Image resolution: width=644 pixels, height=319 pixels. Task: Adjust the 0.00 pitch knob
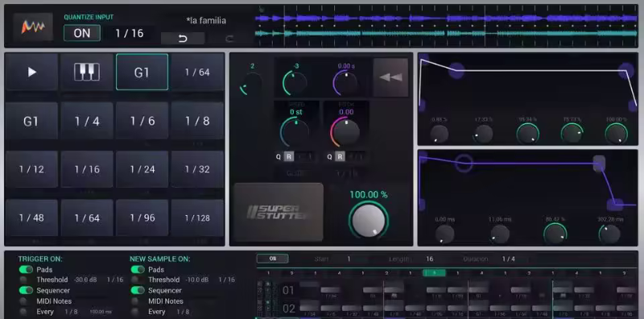pos(345,132)
